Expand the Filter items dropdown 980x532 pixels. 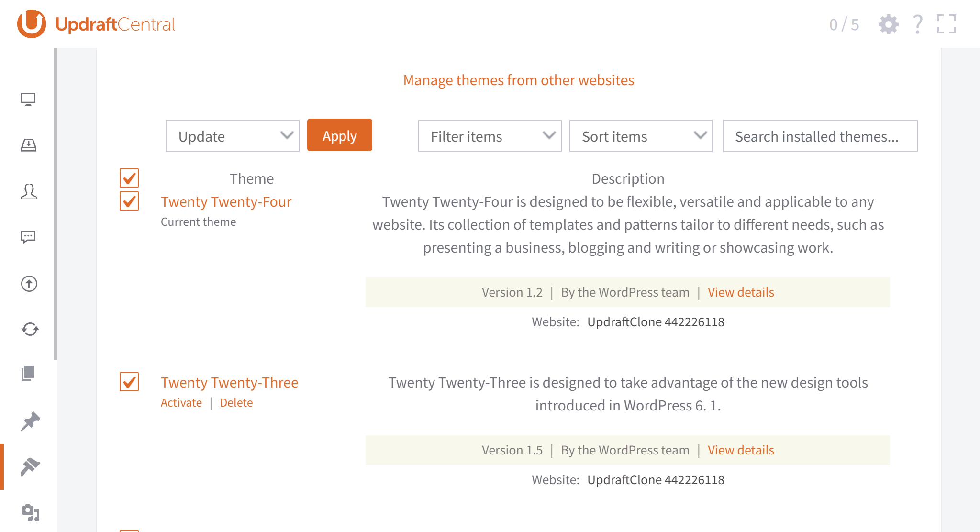click(x=490, y=136)
